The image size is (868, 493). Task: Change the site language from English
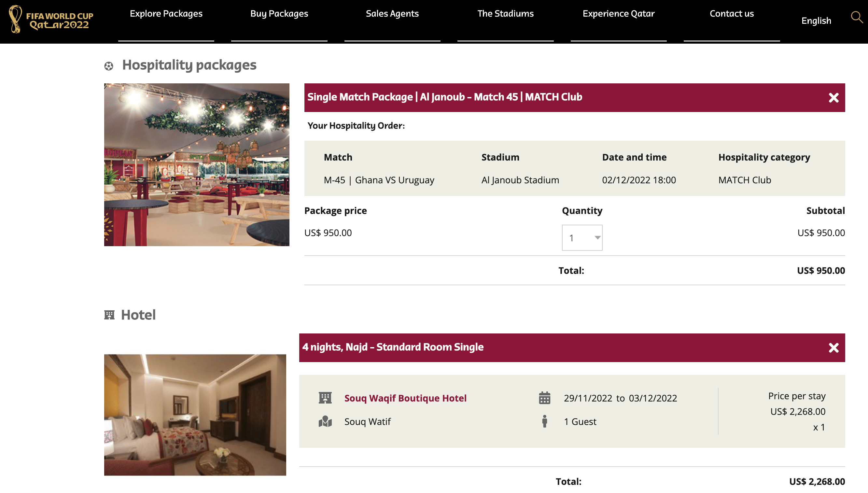coord(816,21)
